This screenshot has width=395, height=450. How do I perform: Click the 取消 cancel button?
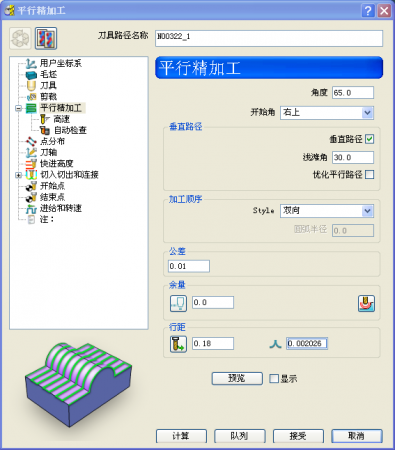coord(357,436)
